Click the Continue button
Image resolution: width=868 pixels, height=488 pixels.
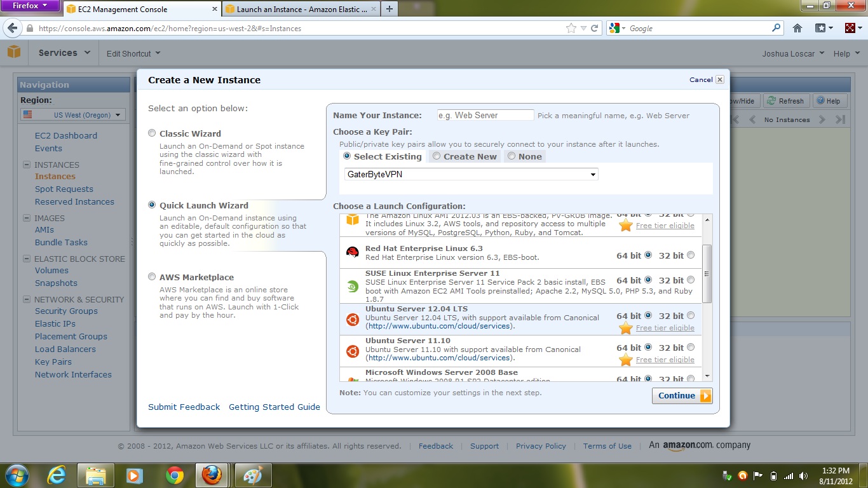(x=682, y=395)
